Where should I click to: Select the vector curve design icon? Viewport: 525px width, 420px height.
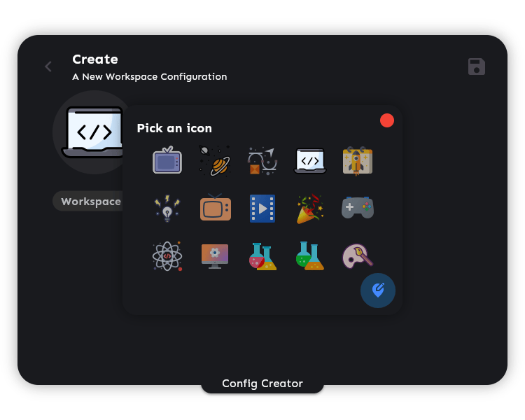tap(262, 160)
